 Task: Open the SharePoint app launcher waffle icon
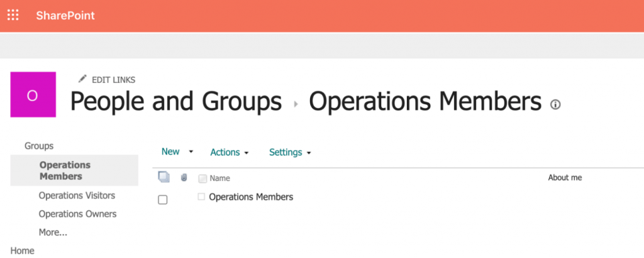tap(13, 16)
